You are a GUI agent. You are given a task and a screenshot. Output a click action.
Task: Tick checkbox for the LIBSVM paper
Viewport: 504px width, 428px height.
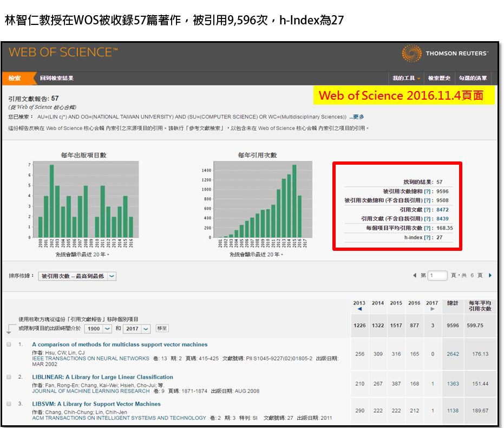point(9,404)
